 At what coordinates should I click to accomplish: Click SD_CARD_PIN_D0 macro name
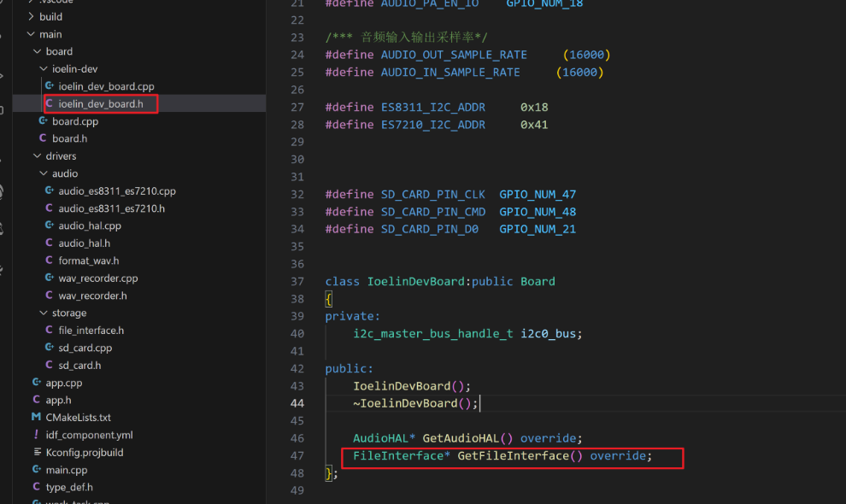click(430, 229)
